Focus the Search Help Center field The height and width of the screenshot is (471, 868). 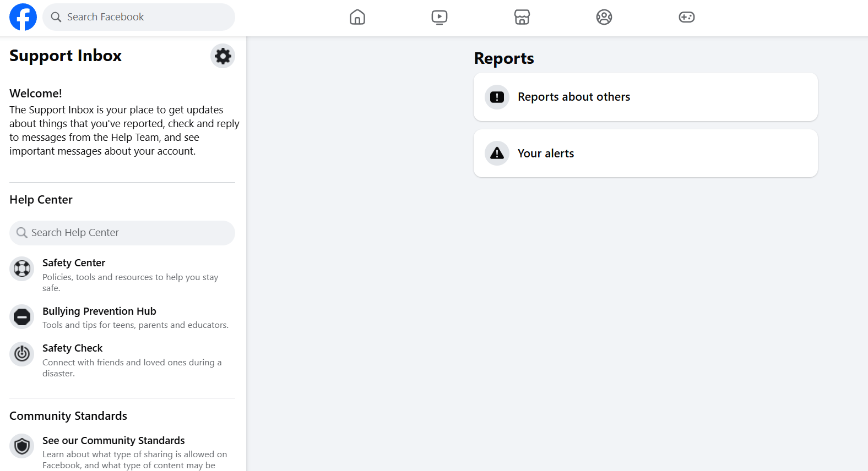point(122,233)
